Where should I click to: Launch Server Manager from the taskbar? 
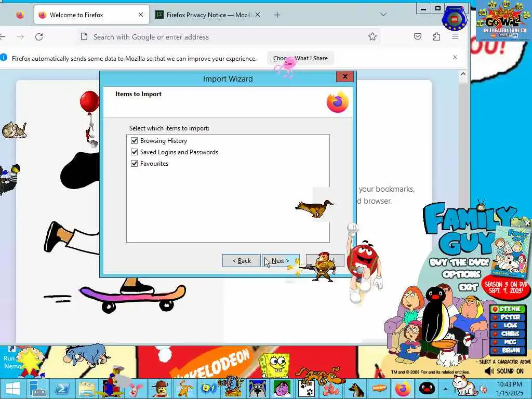point(37,389)
